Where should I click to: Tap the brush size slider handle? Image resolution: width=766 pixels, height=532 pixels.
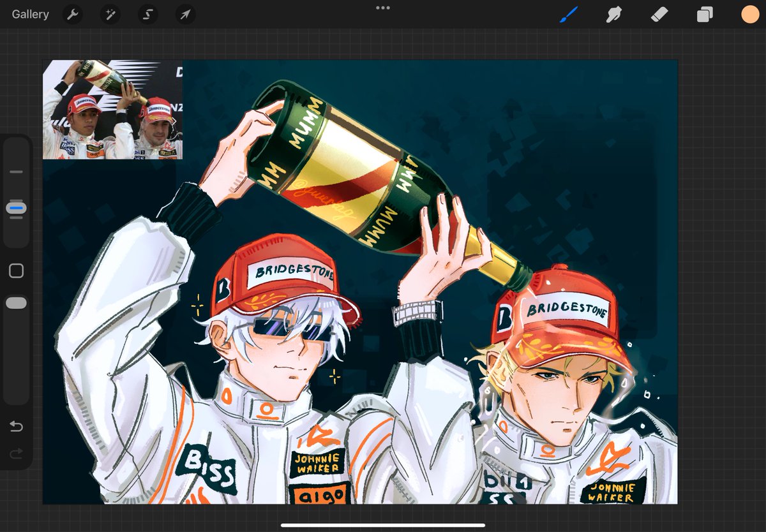point(16,208)
